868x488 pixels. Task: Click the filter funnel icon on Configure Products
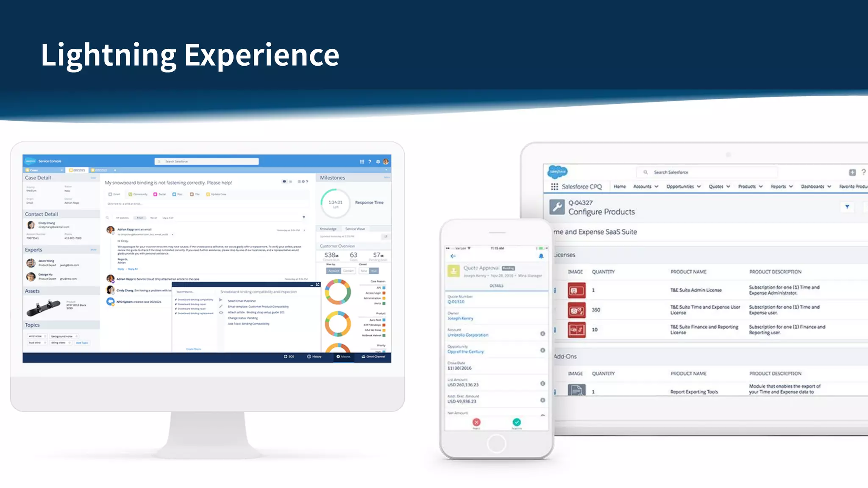point(847,207)
